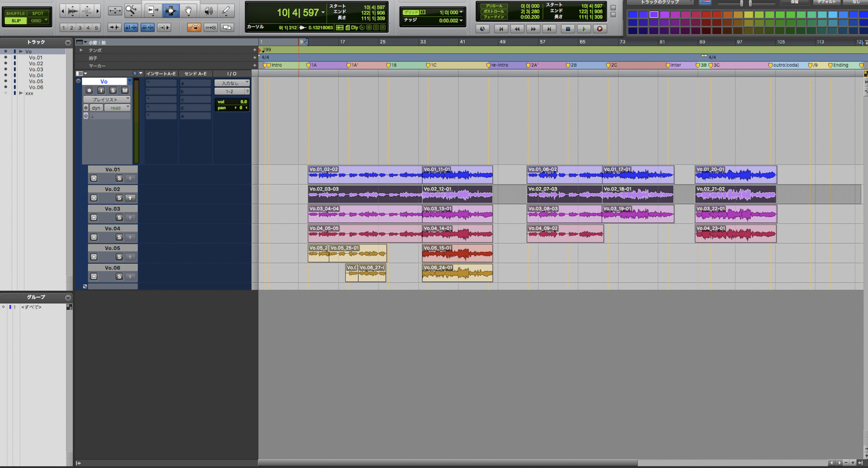Record-enable the Vo track
This screenshot has height=468, width=868.
tap(89, 91)
